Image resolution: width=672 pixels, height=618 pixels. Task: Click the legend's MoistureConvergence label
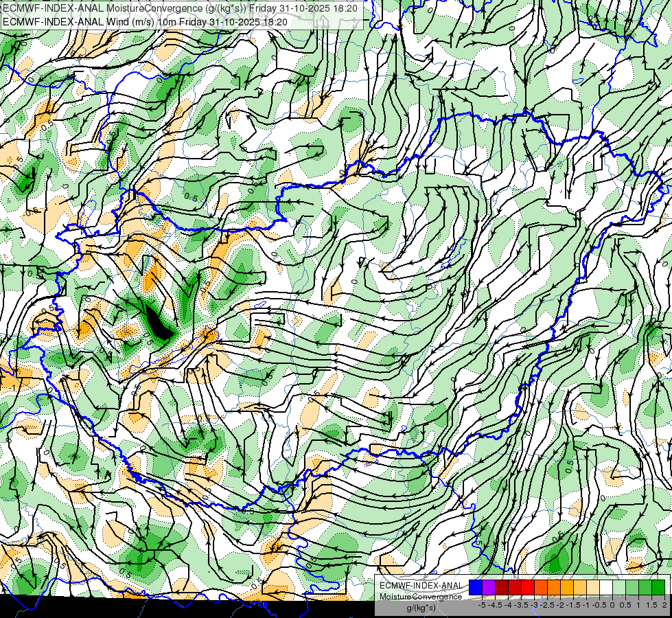click(421, 597)
